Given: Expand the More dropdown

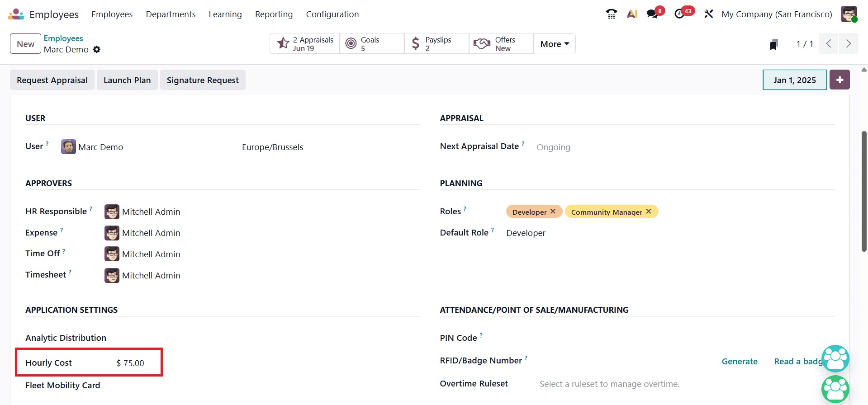Looking at the screenshot, I should pyautogui.click(x=555, y=44).
